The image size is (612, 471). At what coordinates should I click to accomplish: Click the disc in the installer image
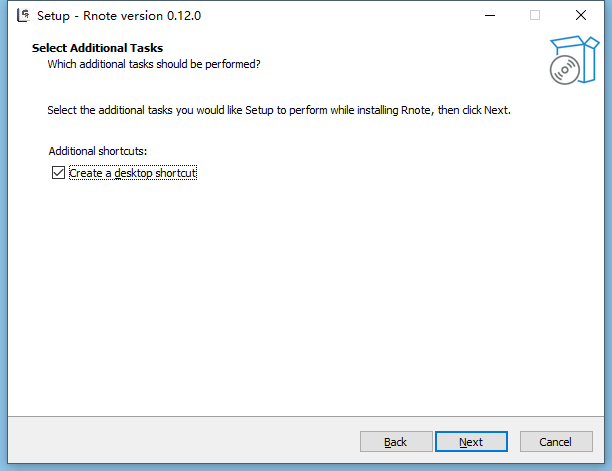(x=562, y=69)
